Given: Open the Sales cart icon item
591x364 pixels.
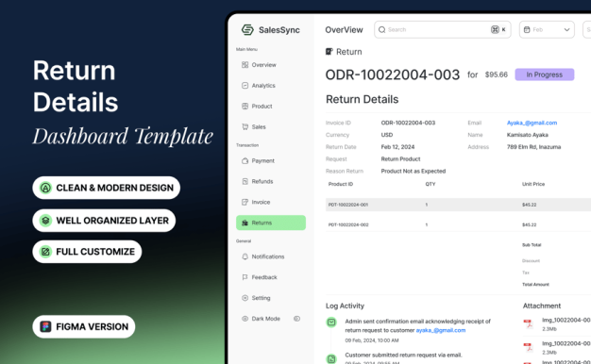Looking at the screenshot, I should pyautogui.click(x=245, y=127).
